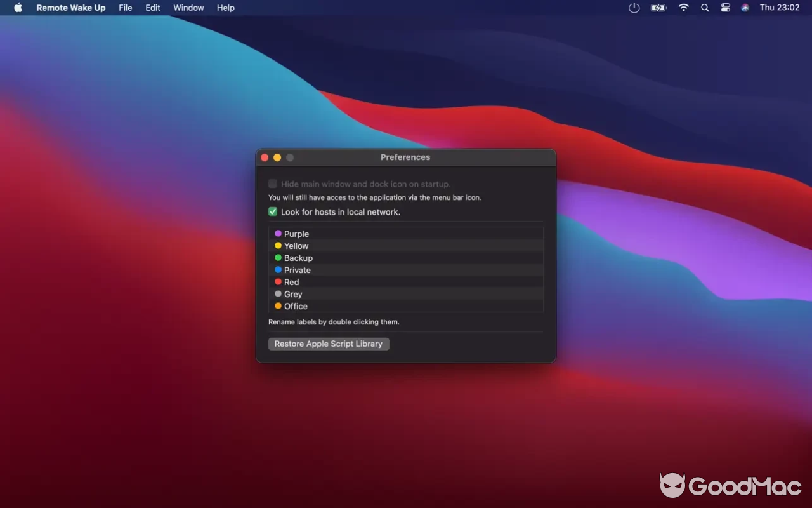The image size is (812, 508).
Task: Click the charging battery icon
Action: [658, 8]
